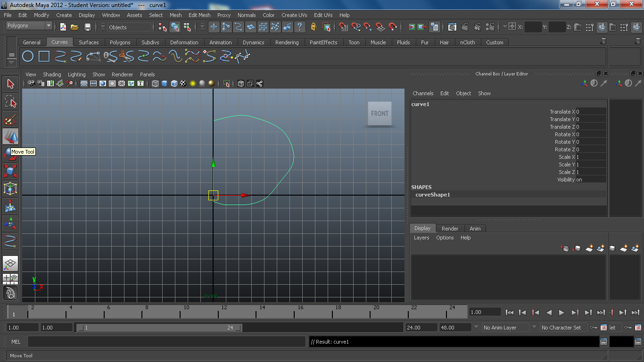Click the Options menu in Layer Editor
Screen dimensions: 644x362
tap(445, 238)
